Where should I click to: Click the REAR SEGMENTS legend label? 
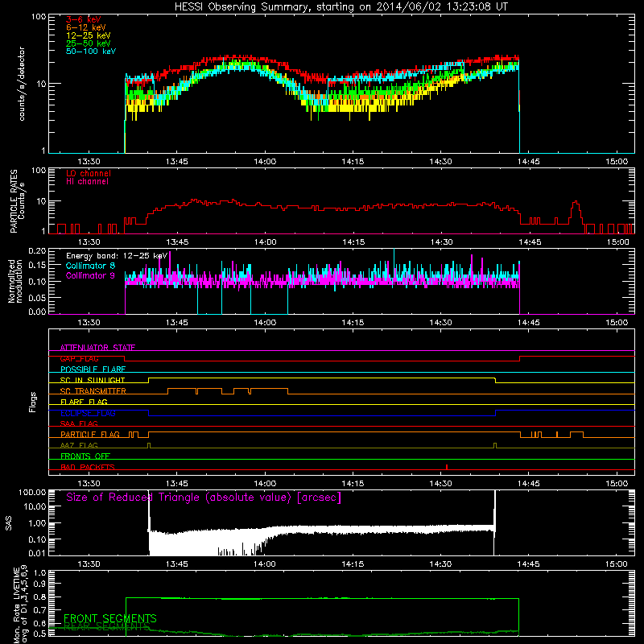click(x=107, y=626)
